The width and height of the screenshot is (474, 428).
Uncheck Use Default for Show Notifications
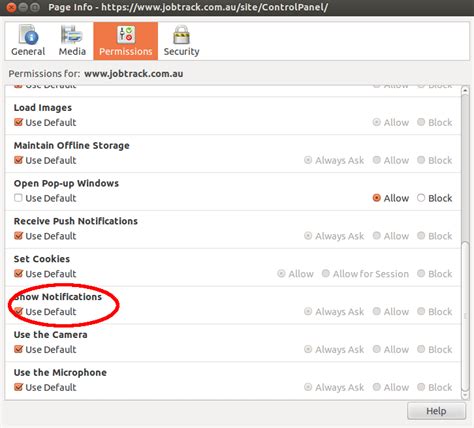(18, 311)
